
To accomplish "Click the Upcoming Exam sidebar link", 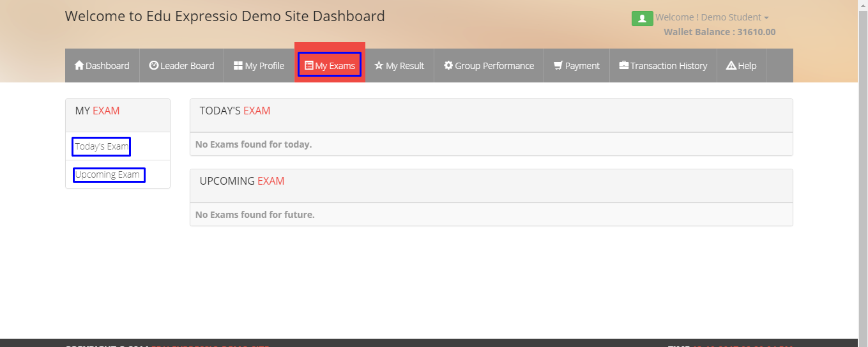I will point(109,174).
